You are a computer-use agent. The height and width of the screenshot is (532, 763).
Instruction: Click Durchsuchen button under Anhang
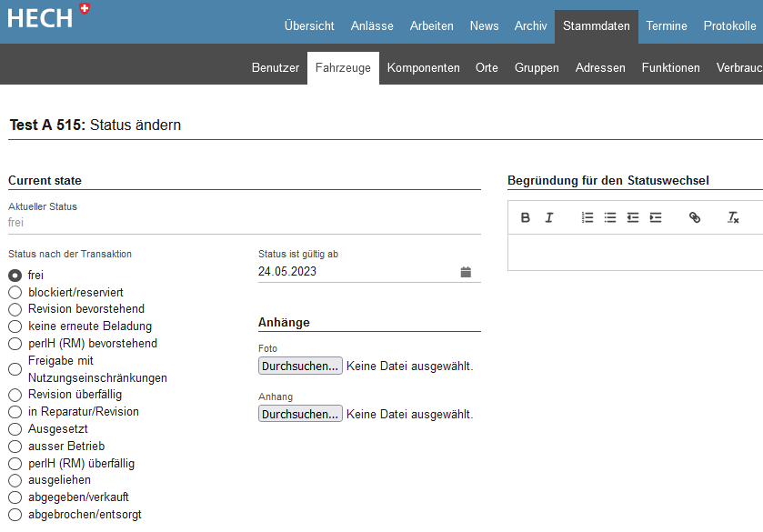[x=300, y=414]
